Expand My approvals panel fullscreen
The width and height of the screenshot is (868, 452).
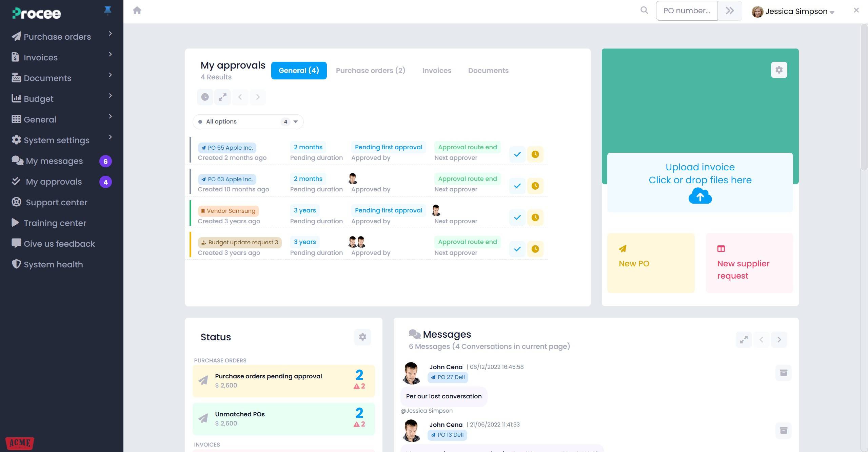222,97
